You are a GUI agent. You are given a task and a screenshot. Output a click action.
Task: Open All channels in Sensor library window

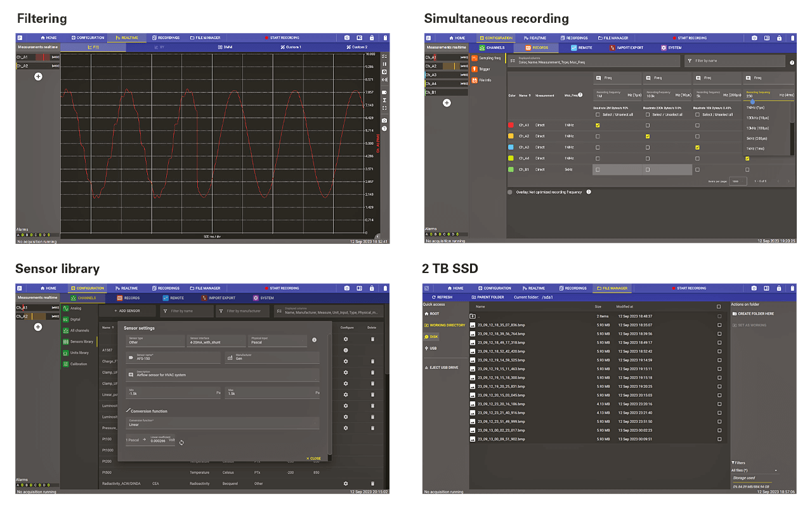[x=75, y=331]
